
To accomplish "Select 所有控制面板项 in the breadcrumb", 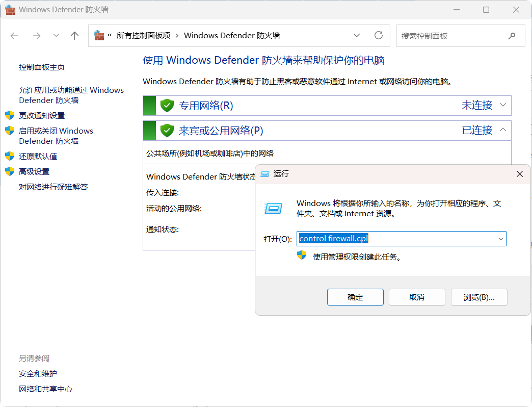I will (x=143, y=36).
